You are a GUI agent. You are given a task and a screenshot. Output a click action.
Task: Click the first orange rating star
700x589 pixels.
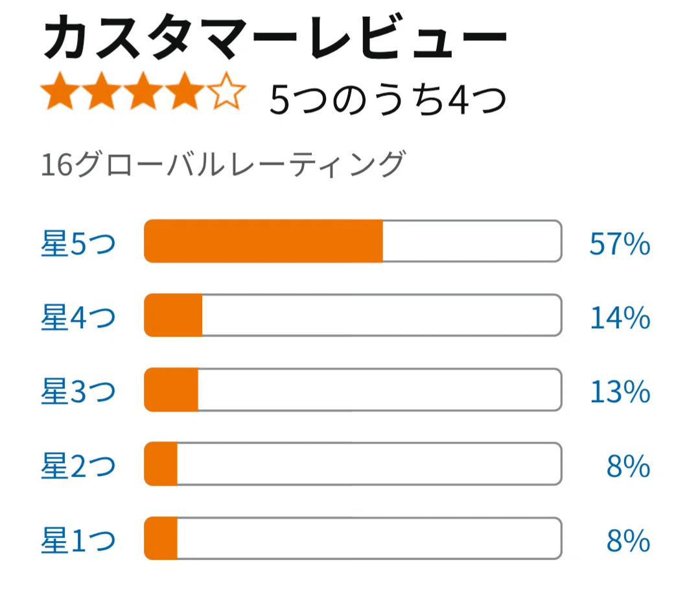coord(60,91)
